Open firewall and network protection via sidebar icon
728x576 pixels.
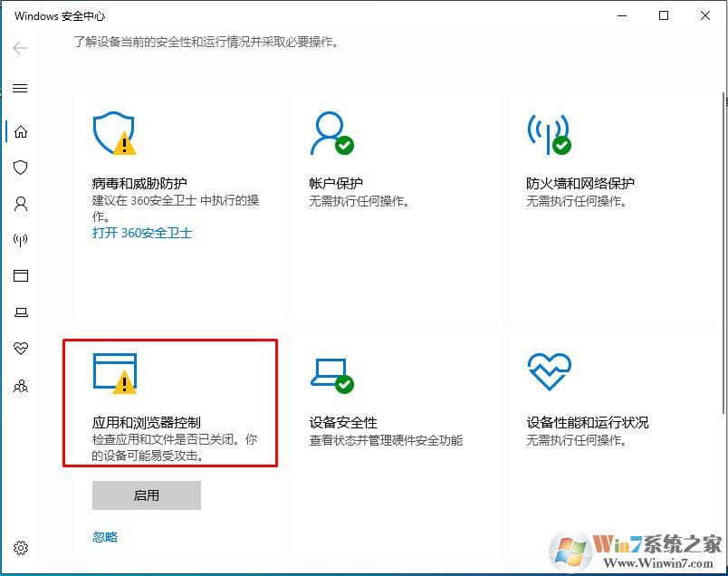[21, 240]
